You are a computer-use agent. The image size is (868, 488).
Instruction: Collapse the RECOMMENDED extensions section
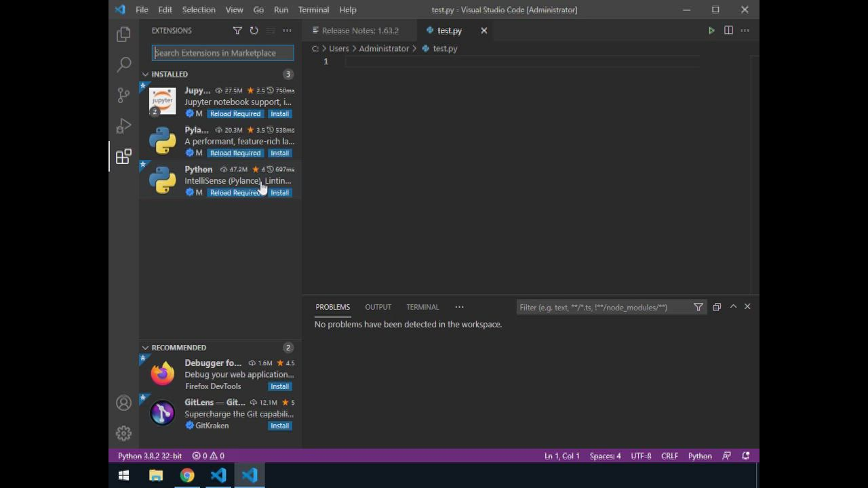click(145, 348)
